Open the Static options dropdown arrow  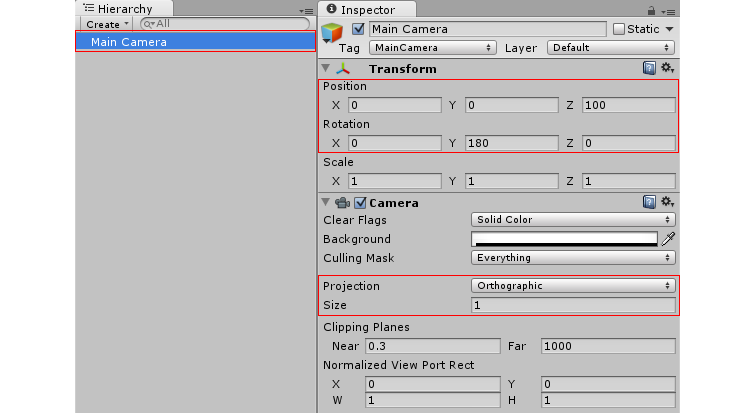tap(669, 29)
